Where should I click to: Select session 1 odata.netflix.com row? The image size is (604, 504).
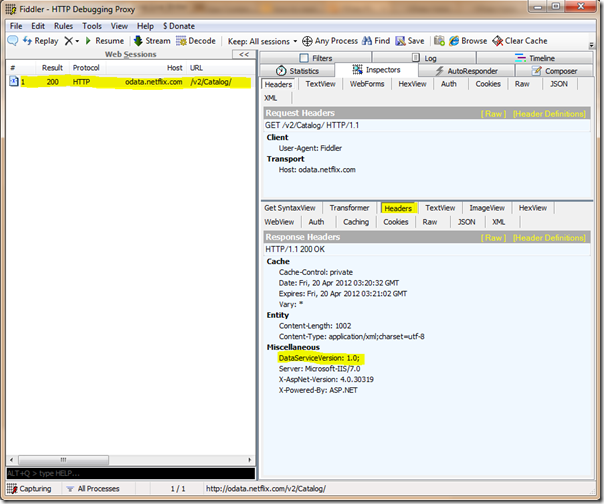130,82
